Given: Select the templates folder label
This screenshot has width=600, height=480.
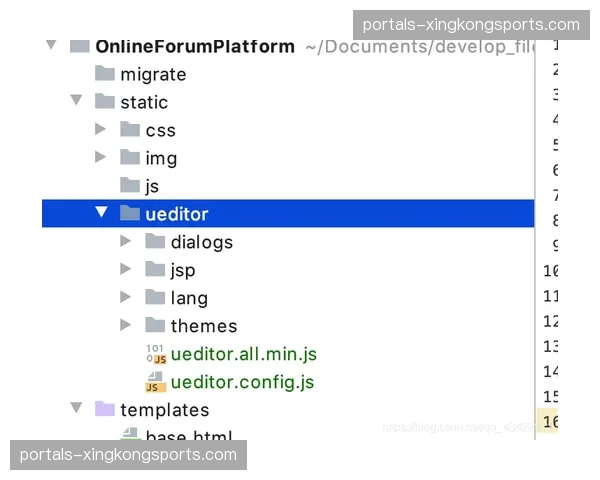Looking at the screenshot, I should pos(165,410).
